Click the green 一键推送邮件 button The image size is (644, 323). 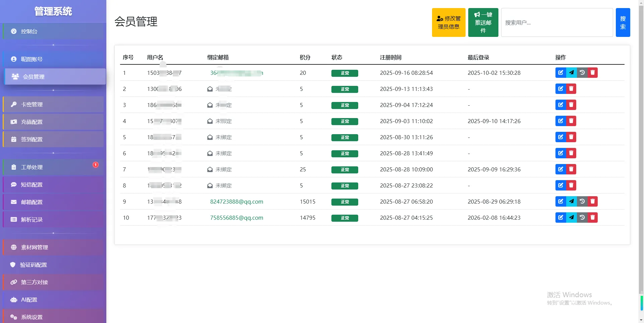coord(483,22)
